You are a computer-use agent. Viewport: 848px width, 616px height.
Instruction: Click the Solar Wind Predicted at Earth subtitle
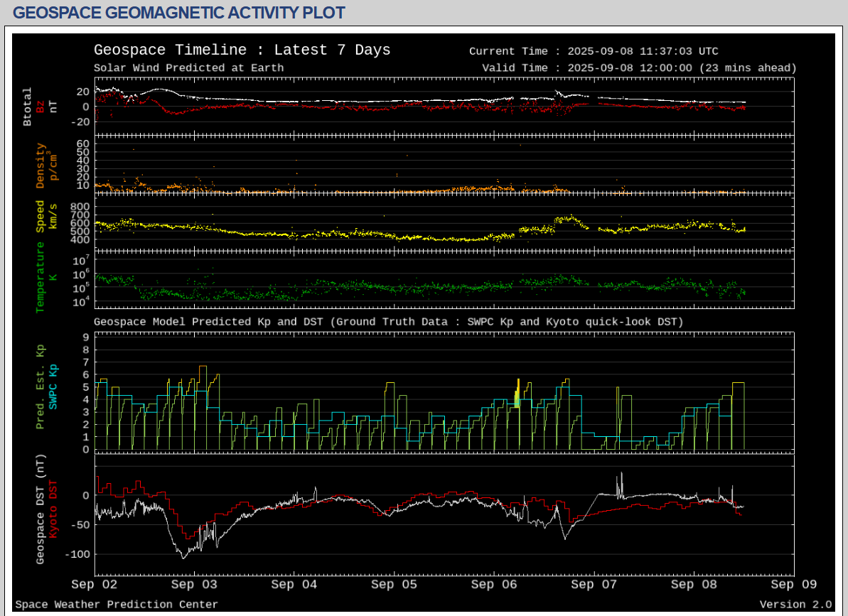188,68
